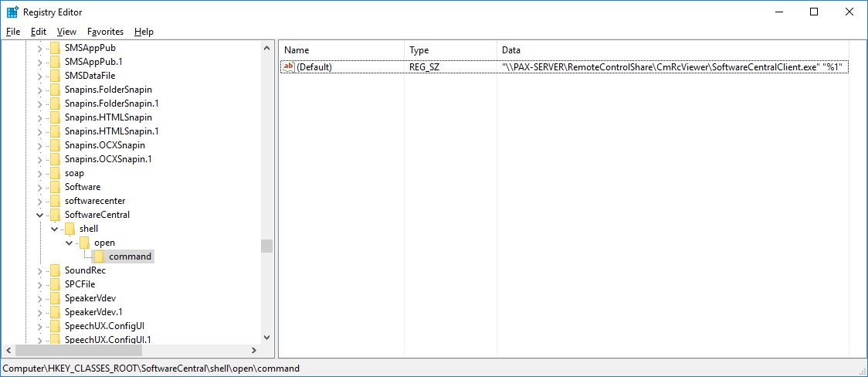Viewport: 868px width, 377px height.
Task: Collapse the SoftwareCentral tree node
Action: click(x=40, y=215)
